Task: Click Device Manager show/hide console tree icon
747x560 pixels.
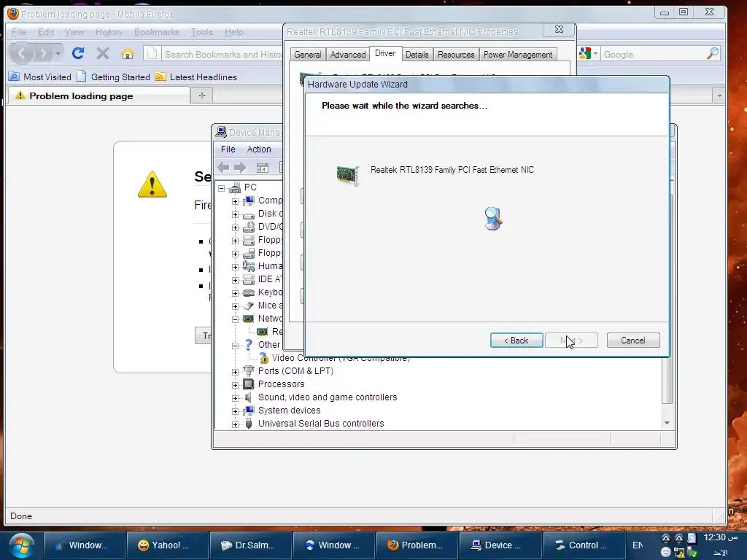Action: coord(263,168)
